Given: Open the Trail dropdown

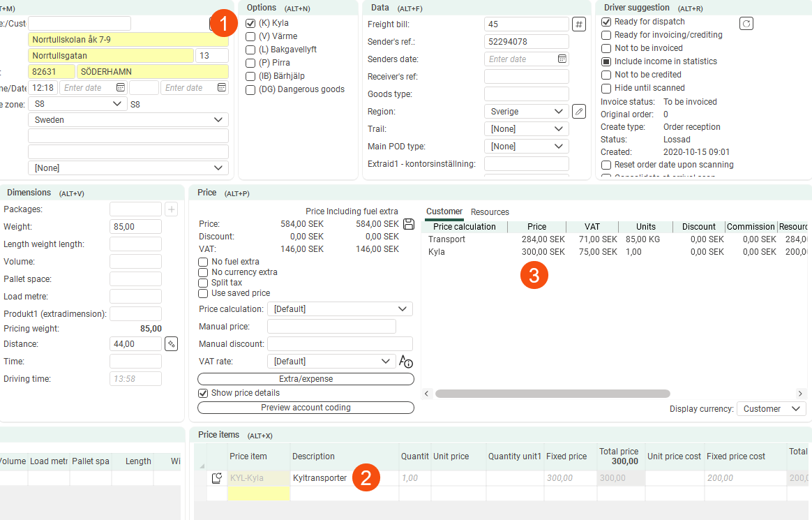Looking at the screenshot, I should [x=527, y=129].
